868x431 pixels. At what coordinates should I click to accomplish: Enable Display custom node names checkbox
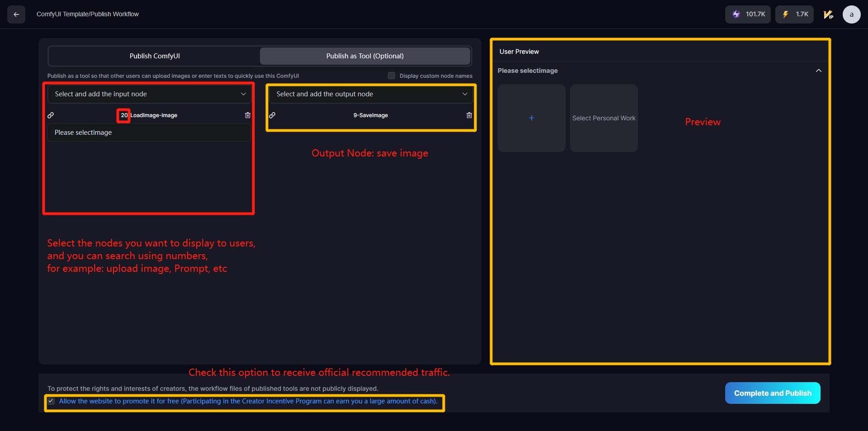[x=392, y=76]
